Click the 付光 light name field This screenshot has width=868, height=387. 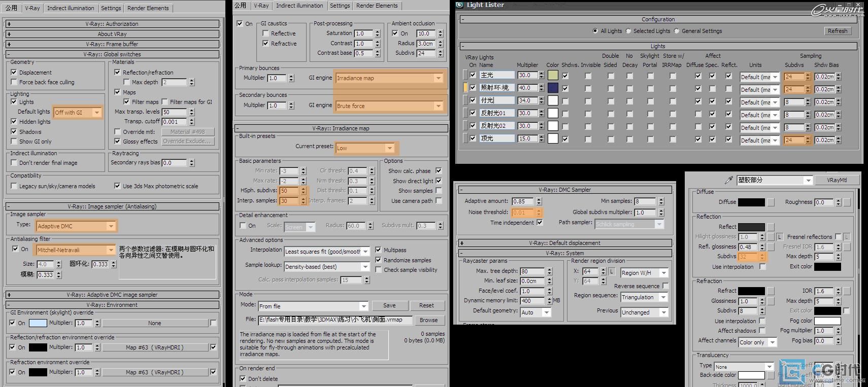tap(497, 100)
